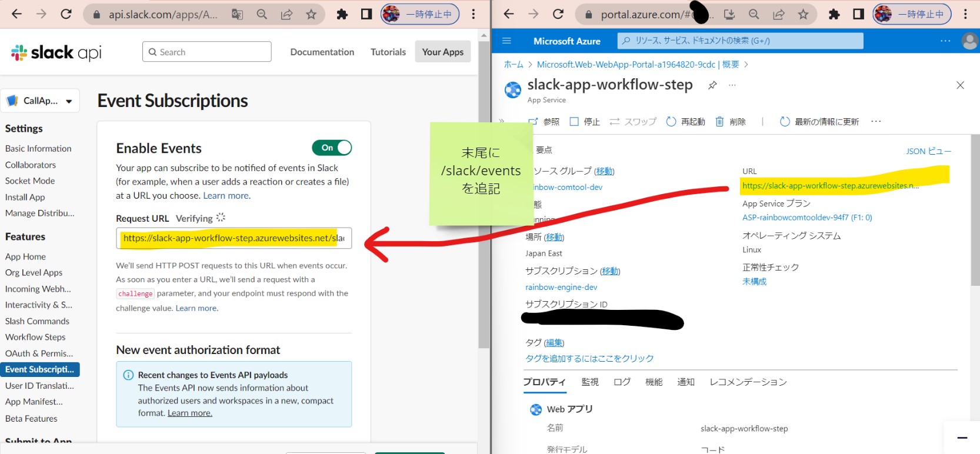The width and height of the screenshot is (980, 454).
Task: Click back arrow in Slack browser window
Action: [16, 14]
